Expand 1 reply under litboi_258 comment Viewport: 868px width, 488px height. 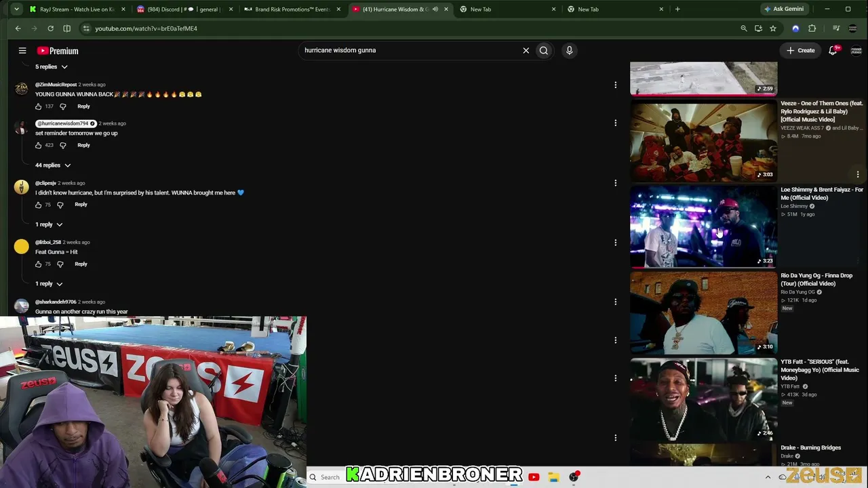pyautogui.click(x=49, y=284)
